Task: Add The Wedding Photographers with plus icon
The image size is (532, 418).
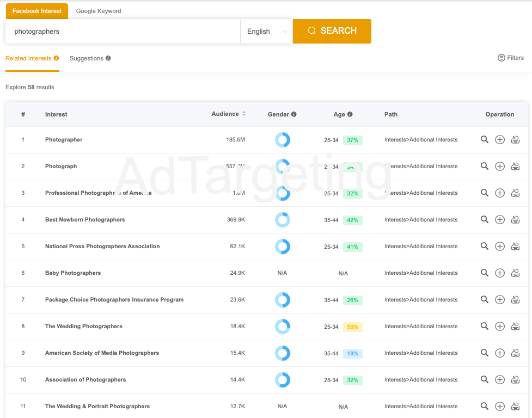Action: [500, 326]
